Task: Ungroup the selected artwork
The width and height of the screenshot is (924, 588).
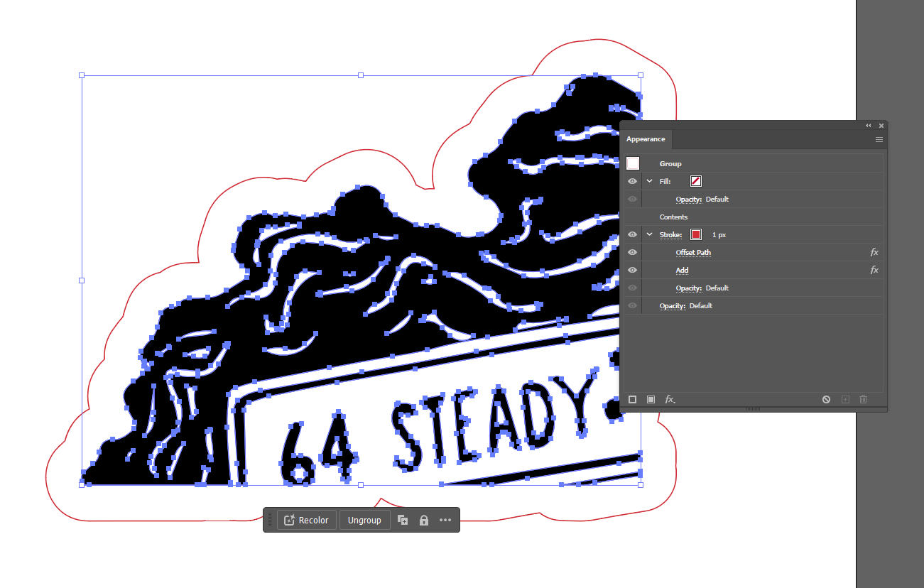Action: [364, 520]
